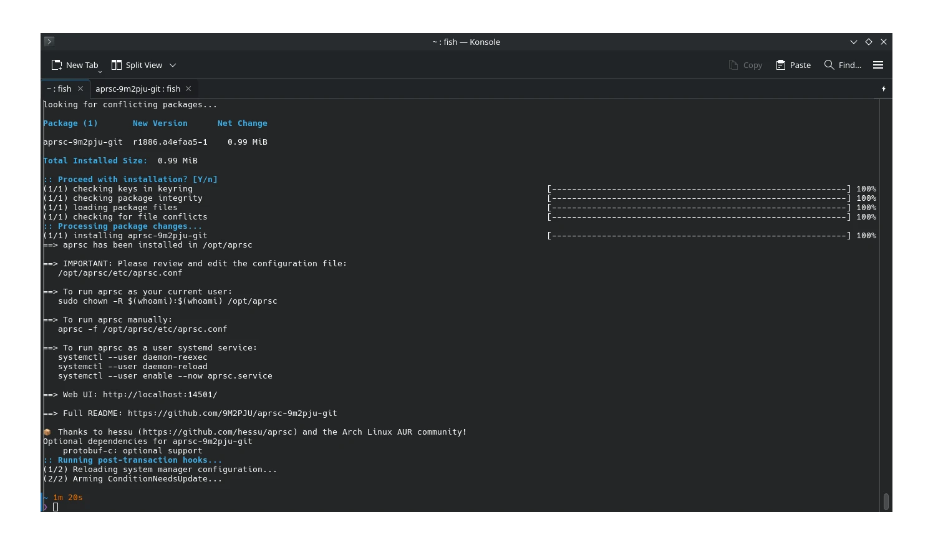Viewport: 933px width, 560px height.
Task: Click the '/opt/aprsc/etc/aprsc.conf' path text
Action: coord(120,273)
